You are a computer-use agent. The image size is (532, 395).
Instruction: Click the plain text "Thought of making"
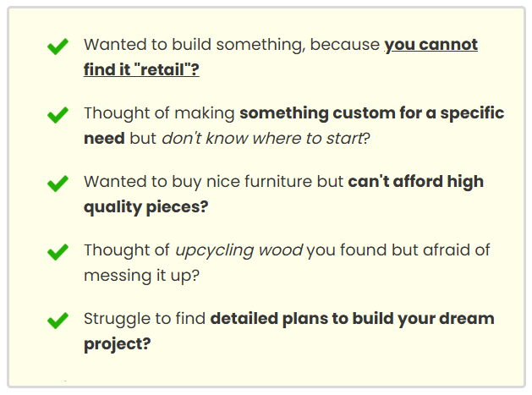pyautogui.click(x=159, y=113)
